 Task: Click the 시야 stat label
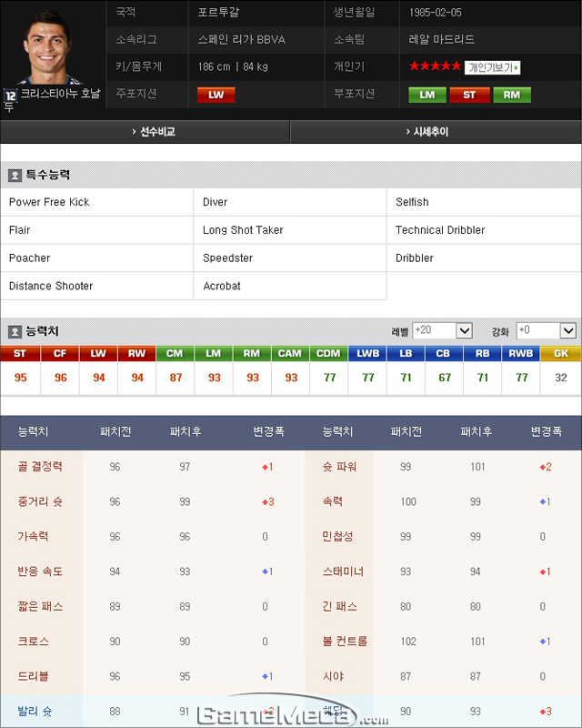[333, 676]
